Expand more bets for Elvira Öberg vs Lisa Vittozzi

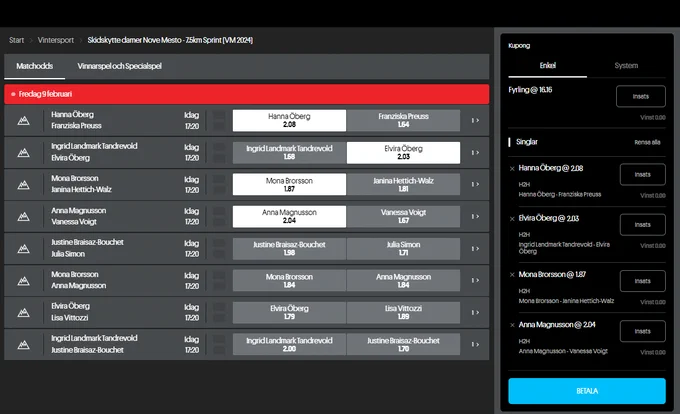(x=475, y=312)
